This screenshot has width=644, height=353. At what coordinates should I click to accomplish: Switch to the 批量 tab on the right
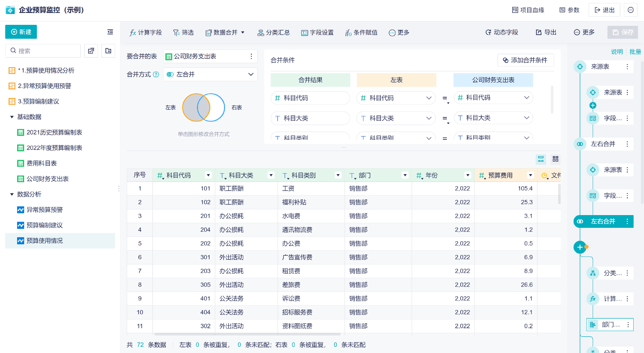(636, 52)
